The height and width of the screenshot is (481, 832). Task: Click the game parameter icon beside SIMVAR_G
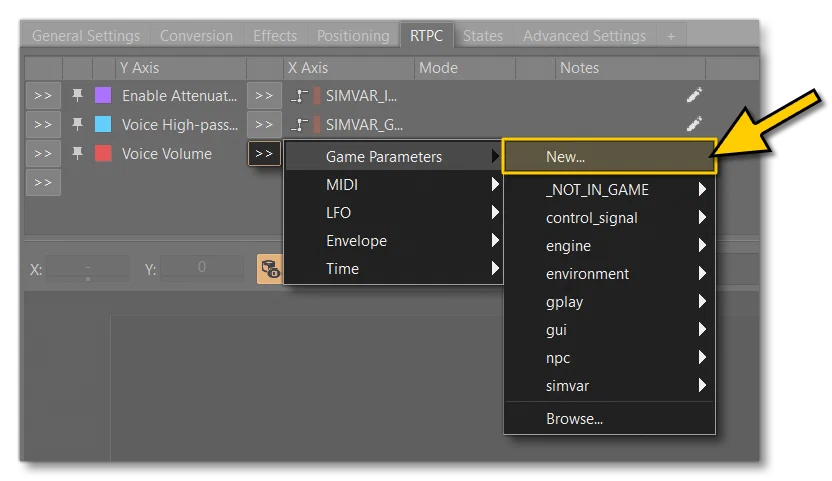click(299, 125)
